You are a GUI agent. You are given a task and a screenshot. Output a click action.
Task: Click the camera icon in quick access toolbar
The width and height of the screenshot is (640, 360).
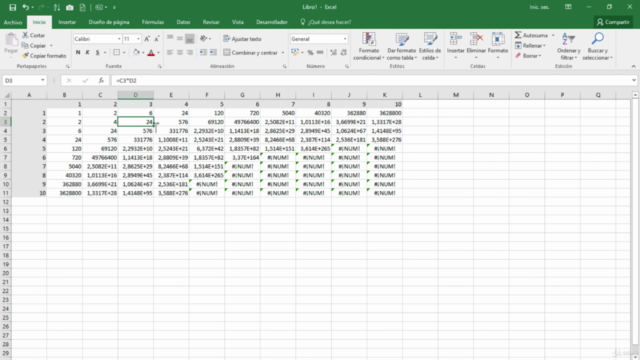pos(70,7)
